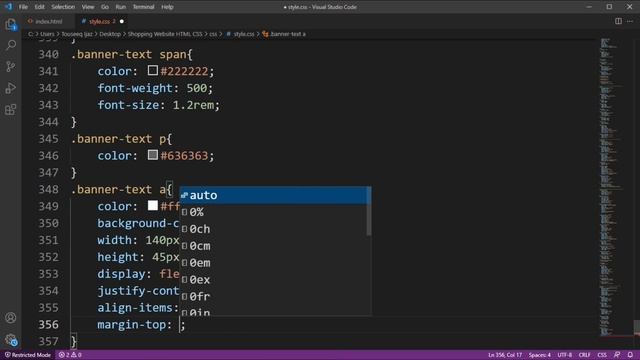640x360 pixels.
Task: Click Ln 356, Col 17 in status bar
Action: [x=505, y=355]
